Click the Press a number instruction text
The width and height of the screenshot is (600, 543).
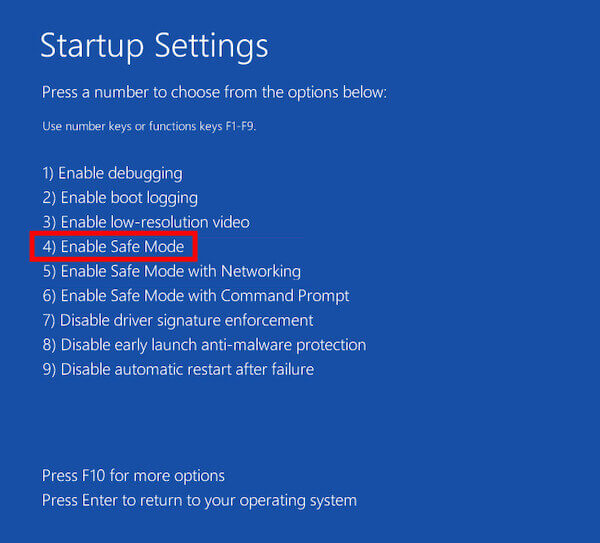click(214, 92)
